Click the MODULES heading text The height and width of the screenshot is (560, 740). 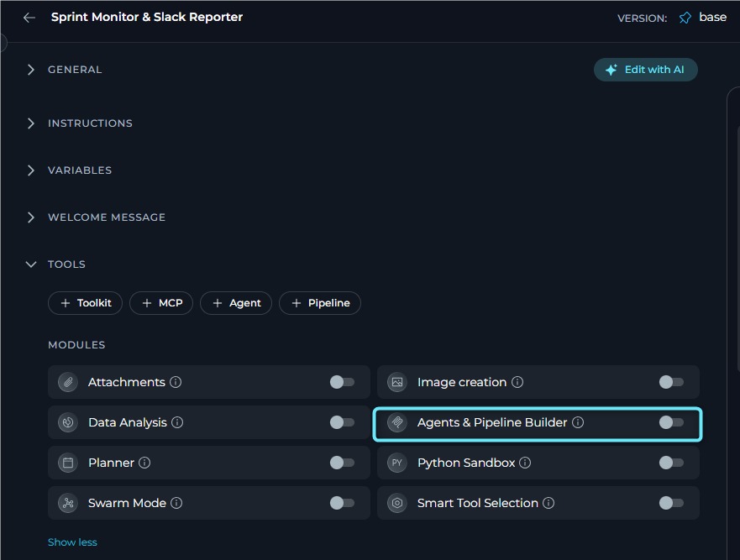[x=76, y=345]
